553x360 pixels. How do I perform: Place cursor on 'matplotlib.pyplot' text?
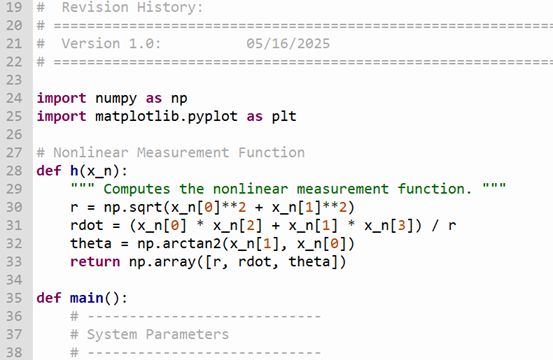(x=166, y=117)
